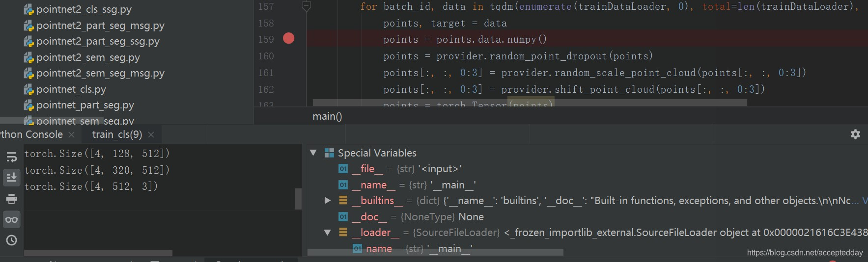Click the __doc__ variable type icon
This screenshot has width=868, height=262.
343,217
